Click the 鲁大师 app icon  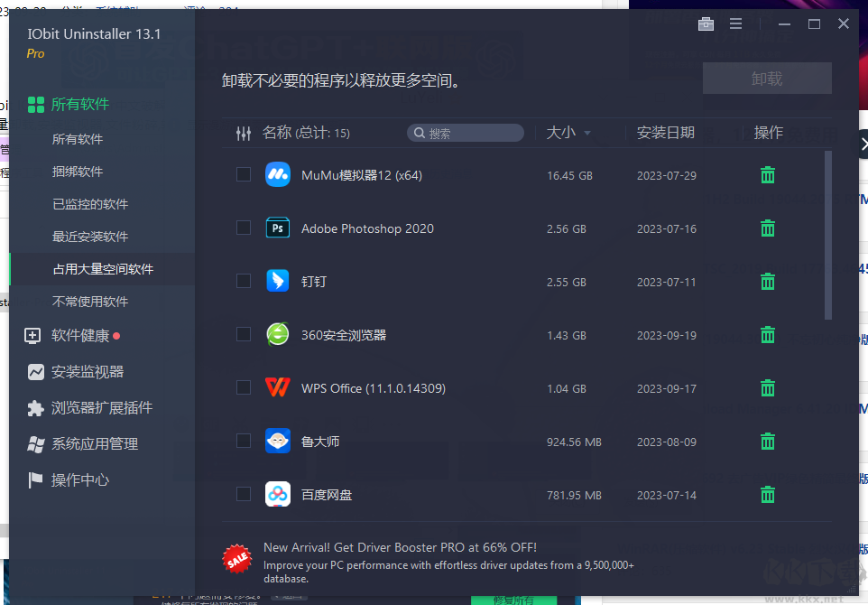(x=278, y=441)
